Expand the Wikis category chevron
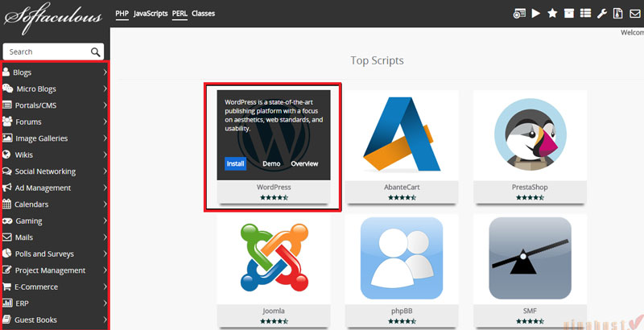The image size is (644, 330). pos(105,155)
